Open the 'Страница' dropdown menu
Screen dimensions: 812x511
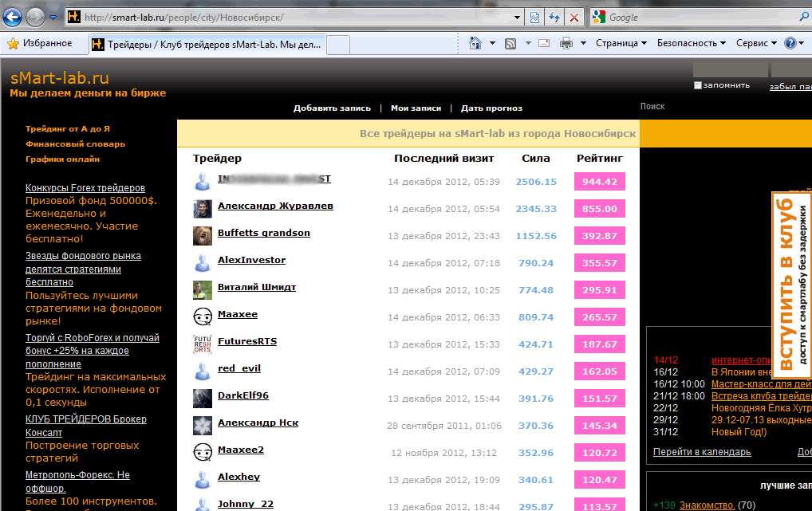click(621, 43)
